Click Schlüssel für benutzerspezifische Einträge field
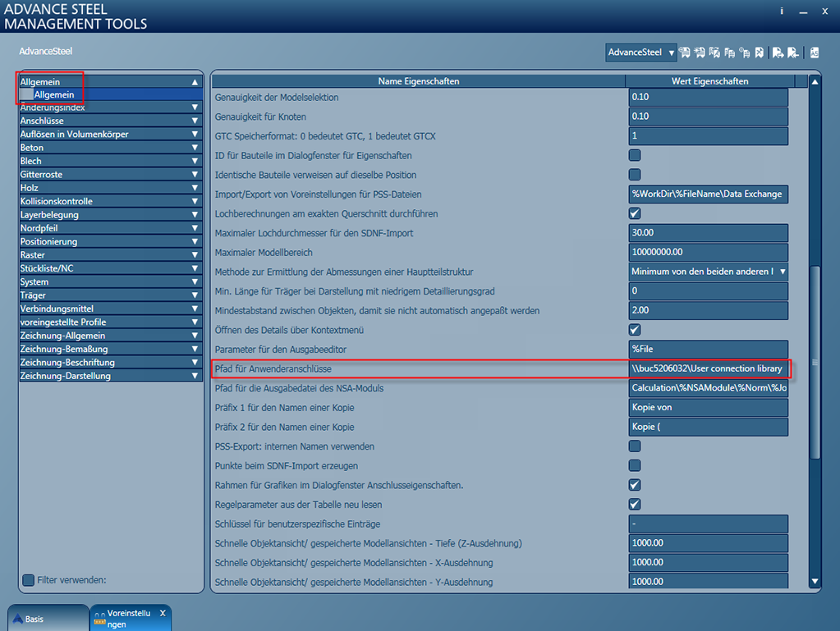Image resolution: width=840 pixels, height=631 pixels. (x=709, y=524)
